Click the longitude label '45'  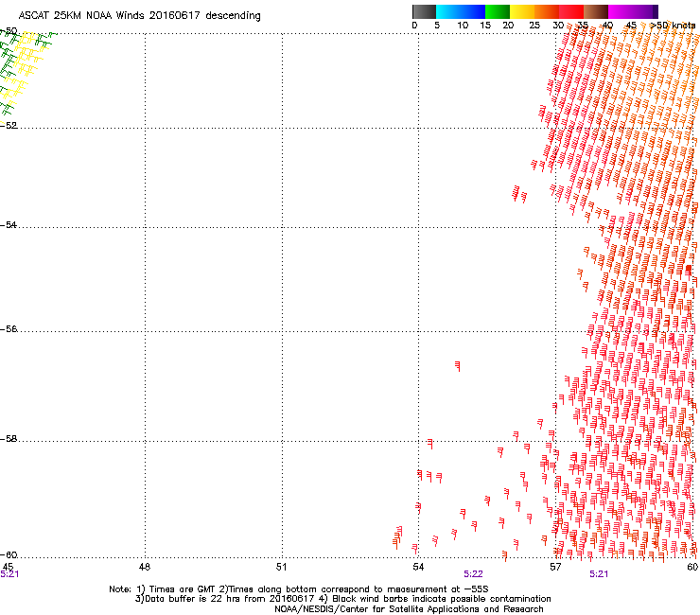click(8, 567)
